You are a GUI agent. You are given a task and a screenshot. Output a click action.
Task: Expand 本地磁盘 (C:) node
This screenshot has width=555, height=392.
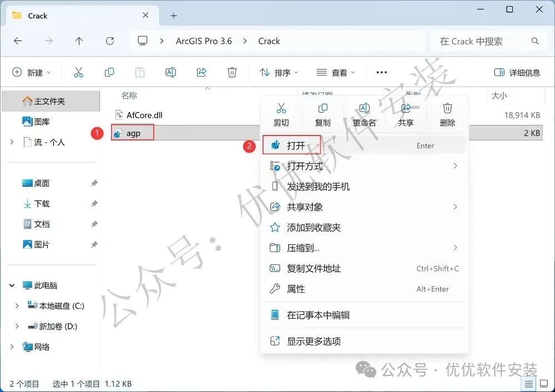point(17,305)
